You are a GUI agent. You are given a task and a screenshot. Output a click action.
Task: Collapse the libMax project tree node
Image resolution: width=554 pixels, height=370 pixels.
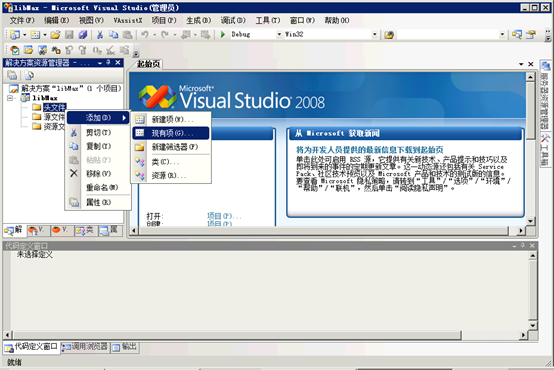pyautogui.click(x=10, y=98)
